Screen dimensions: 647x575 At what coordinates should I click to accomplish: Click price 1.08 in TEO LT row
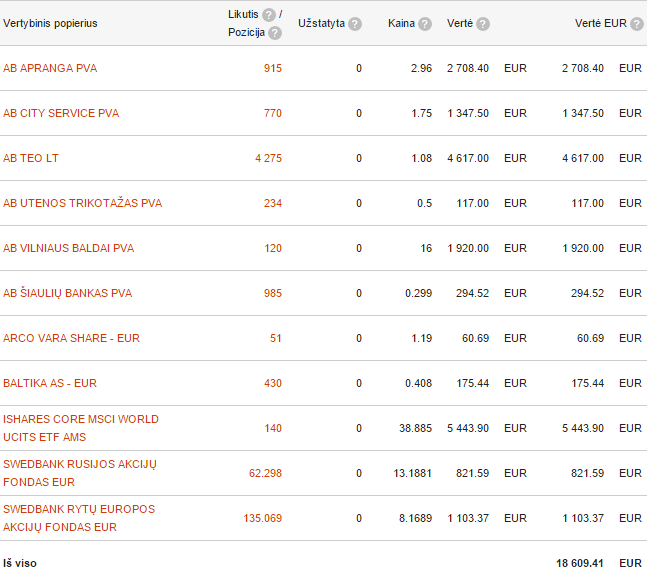[421, 158]
